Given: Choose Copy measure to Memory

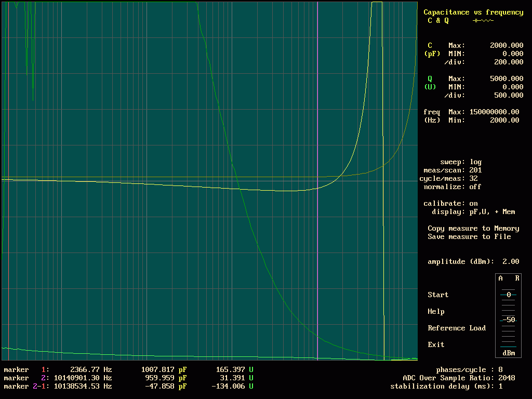Looking at the screenshot, I should (x=473, y=229).
